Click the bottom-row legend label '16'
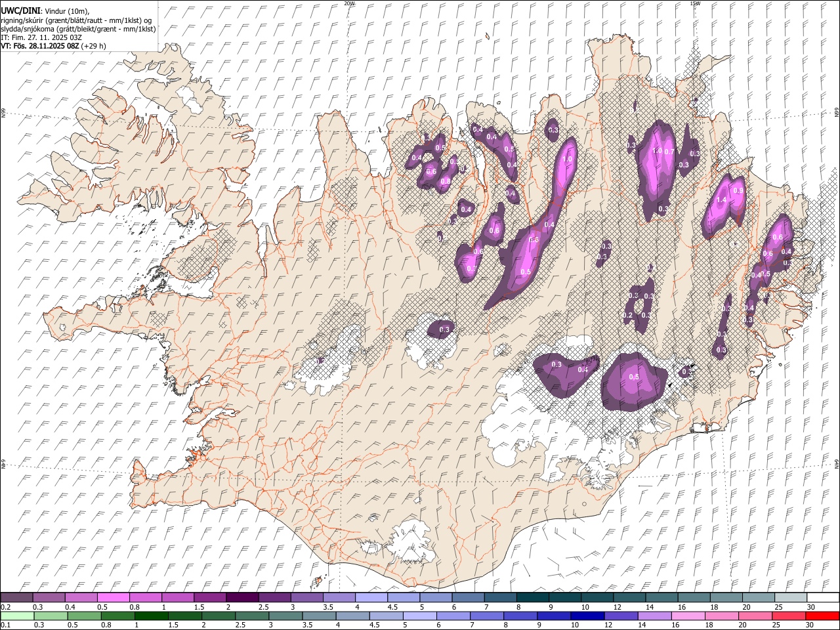Viewport: 840px width, 630px height. pyautogui.click(x=675, y=625)
